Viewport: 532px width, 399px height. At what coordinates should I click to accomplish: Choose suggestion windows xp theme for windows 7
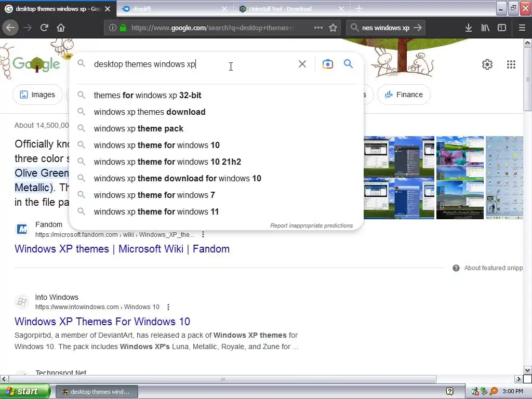(x=216, y=195)
